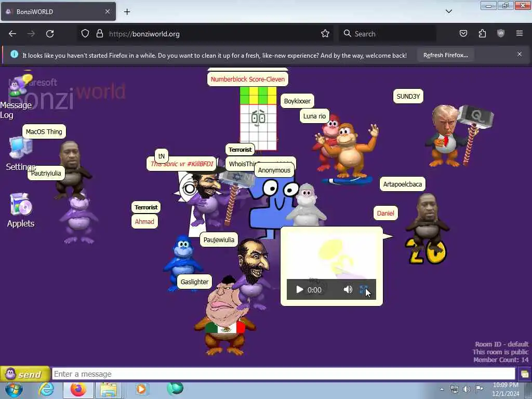Go back with the browser back arrow
Image resolution: width=532 pixels, height=399 pixels.
(12, 34)
